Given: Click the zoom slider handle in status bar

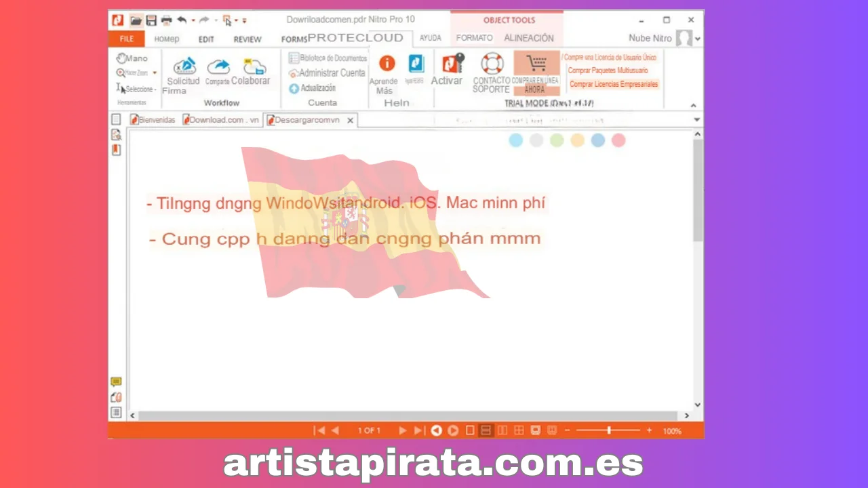Looking at the screenshot, I should (609, 430).
